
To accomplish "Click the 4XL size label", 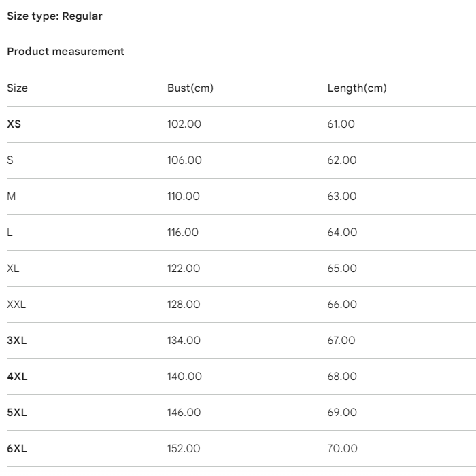I will click(17, 377).
